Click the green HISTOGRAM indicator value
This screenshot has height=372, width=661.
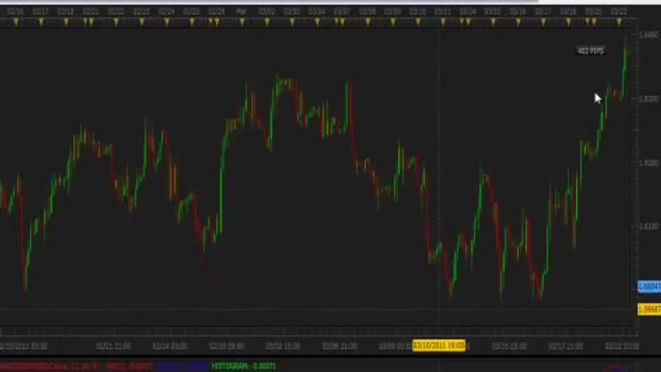[244, 366]
